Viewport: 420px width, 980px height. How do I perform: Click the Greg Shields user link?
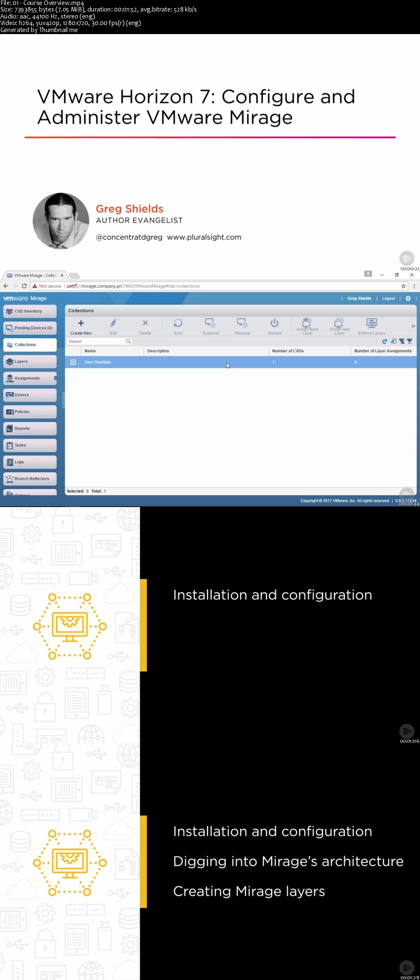359,298
